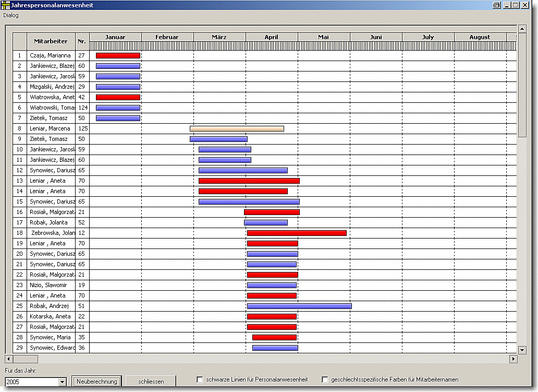
Task: Click row number 6 cell
Action: pyautogui.click(x=20, y=108)
